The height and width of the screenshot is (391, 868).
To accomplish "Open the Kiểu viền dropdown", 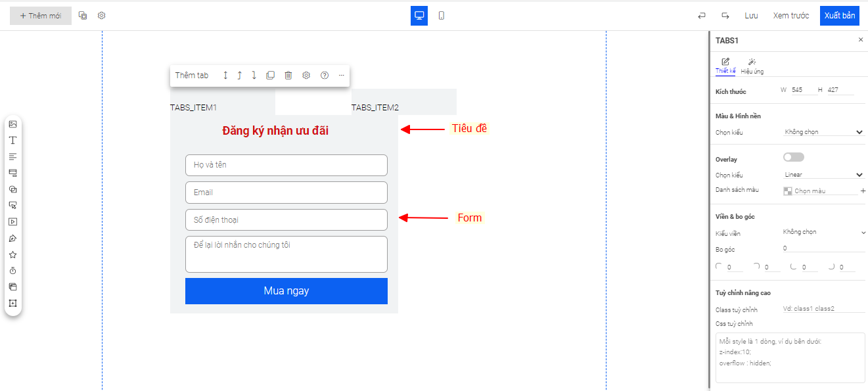I will pyautogui.click(x=823, y=232).
